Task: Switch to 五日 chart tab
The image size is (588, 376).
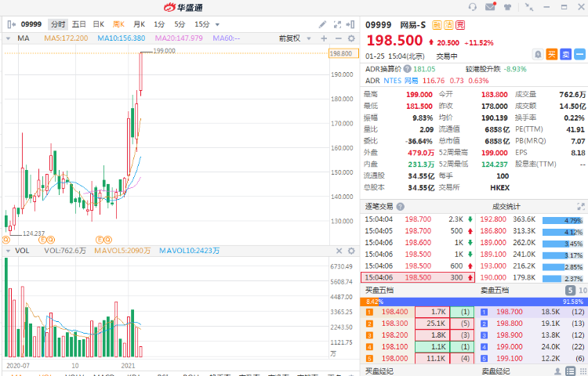Action: pyautogui.click(x=78, y=24)
